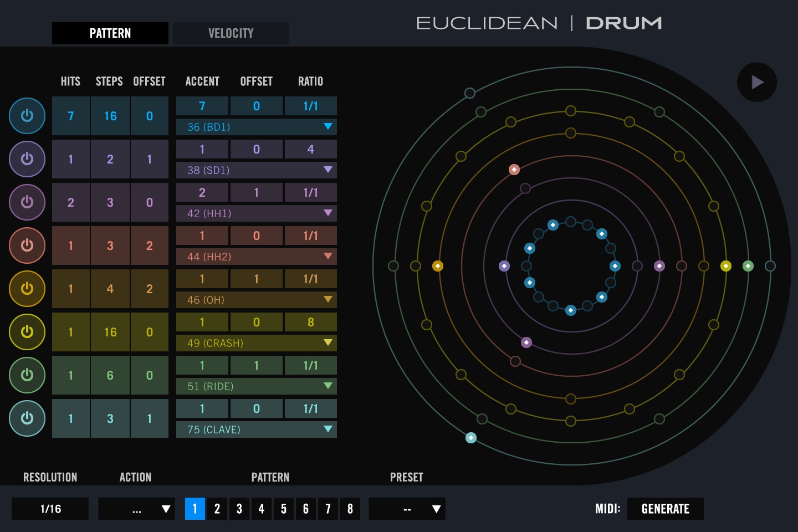Screen dimensions: 798x532
Task: Toggle the CLAVE track power button
Action: [27, 418]
